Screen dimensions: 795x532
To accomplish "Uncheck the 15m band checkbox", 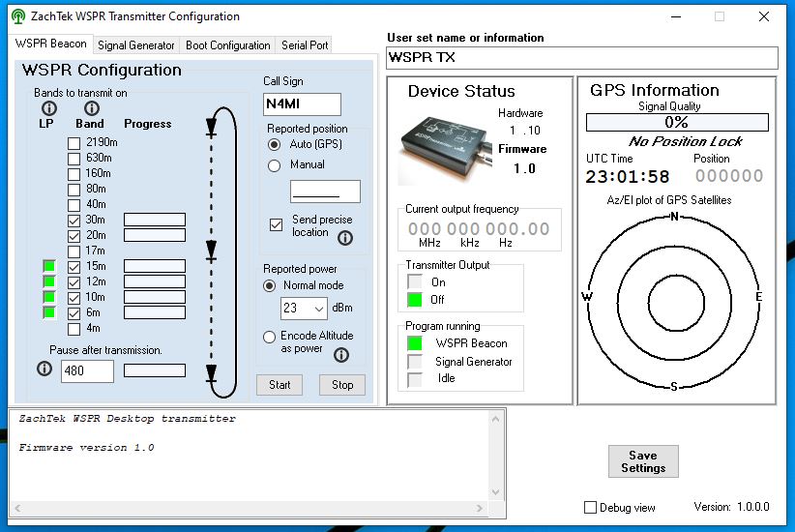I will coord(74,267).
